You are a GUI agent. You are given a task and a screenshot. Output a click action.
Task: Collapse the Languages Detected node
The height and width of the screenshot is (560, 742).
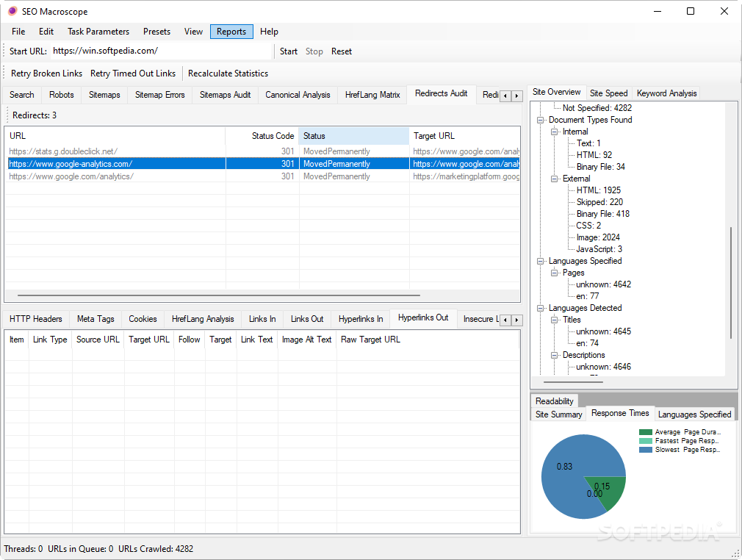tap(541, 308)
